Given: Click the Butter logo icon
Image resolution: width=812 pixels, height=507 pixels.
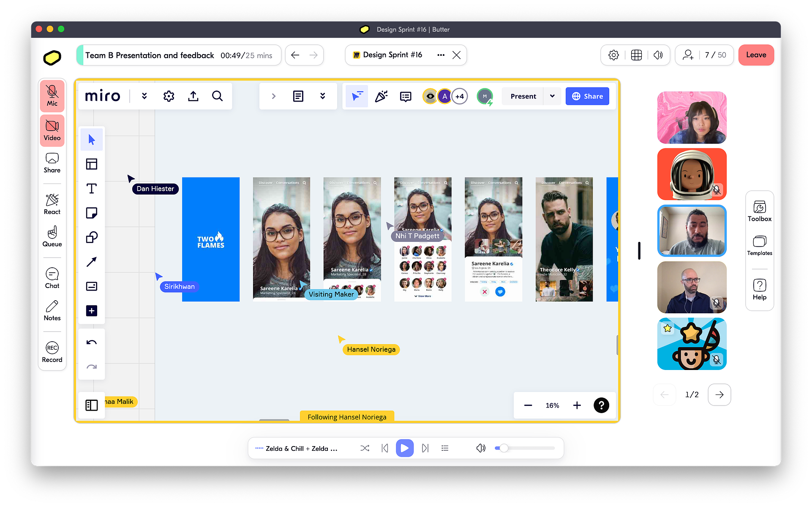Looking at the screenshot, I should [x=52, y=58].
